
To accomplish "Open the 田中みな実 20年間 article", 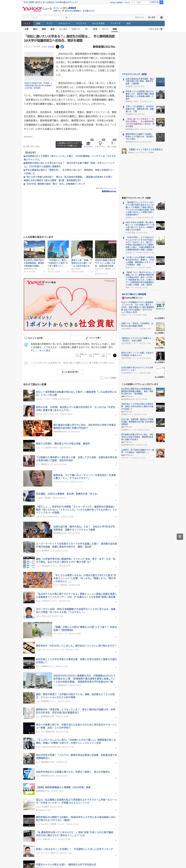I will click(x=76, y=408).
